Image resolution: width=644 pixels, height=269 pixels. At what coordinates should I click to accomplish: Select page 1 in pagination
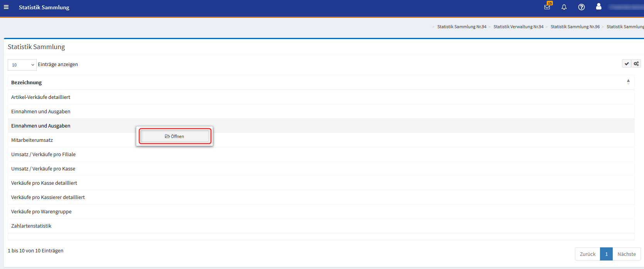tap(606, 254)
